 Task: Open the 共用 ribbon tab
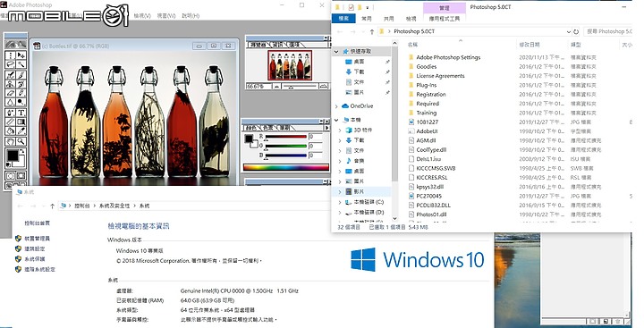(x=388, y=19)
